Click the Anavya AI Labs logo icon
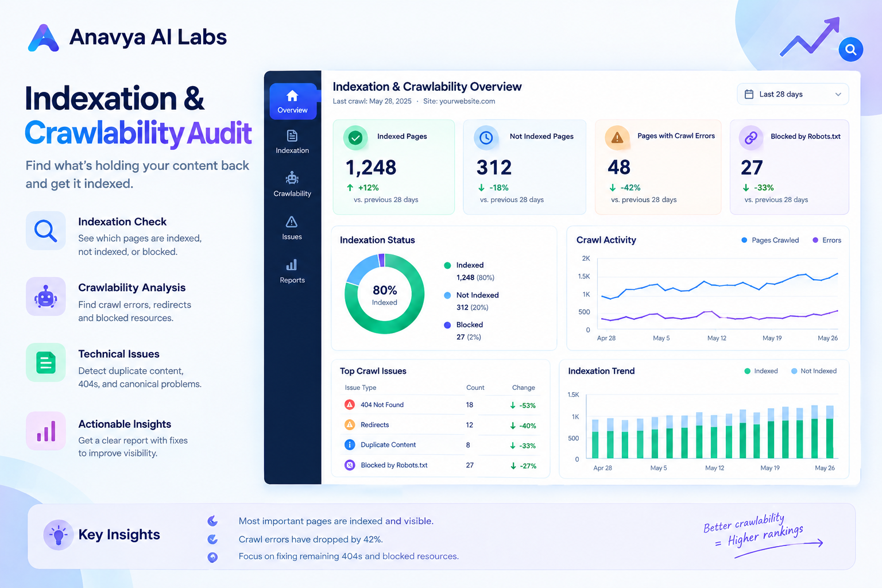 44,38
